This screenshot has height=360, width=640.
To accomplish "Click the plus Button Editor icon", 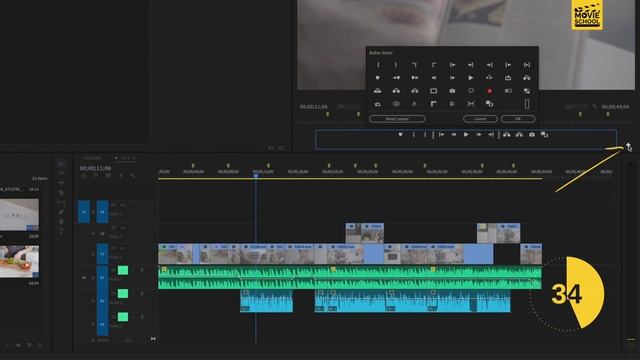I will pyautogui.click(x=628, y=145).
